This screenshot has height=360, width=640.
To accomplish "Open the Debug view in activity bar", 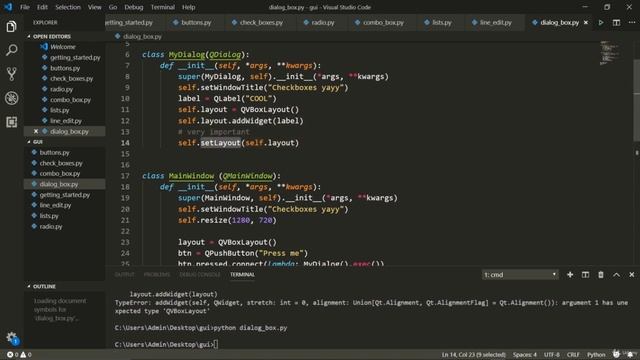I will [11, 98].
